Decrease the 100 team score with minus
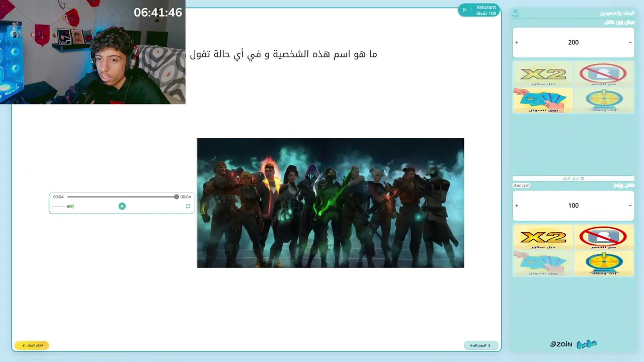 click(630, 206)
